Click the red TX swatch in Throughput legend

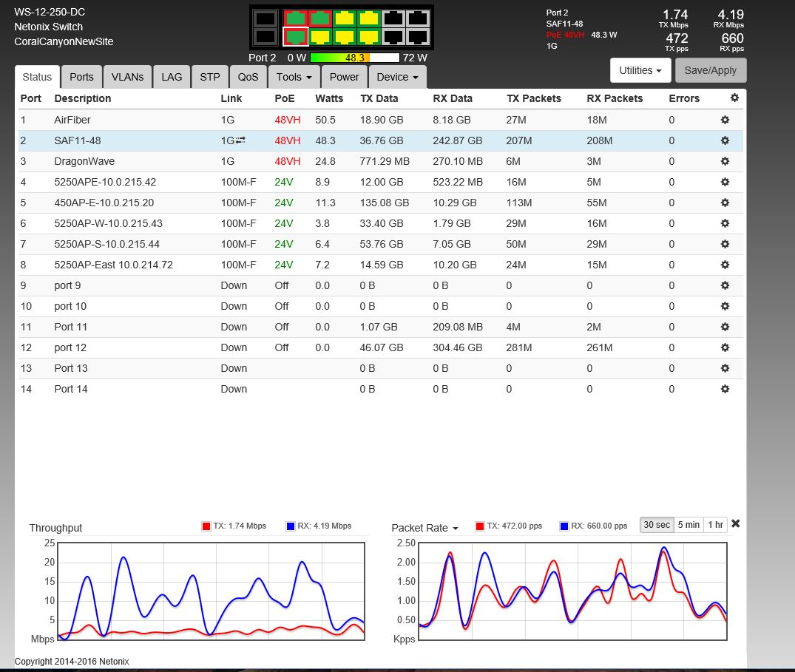click(206, 526)
